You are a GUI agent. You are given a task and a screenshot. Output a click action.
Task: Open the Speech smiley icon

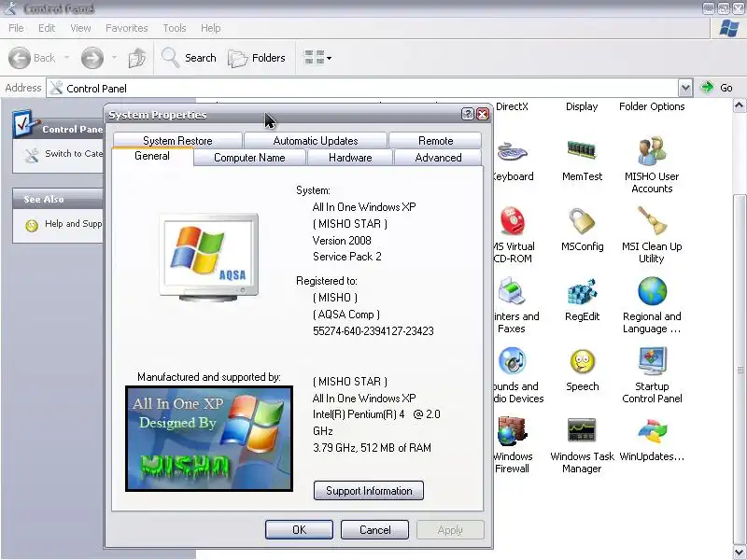click(x=582, y=361)
